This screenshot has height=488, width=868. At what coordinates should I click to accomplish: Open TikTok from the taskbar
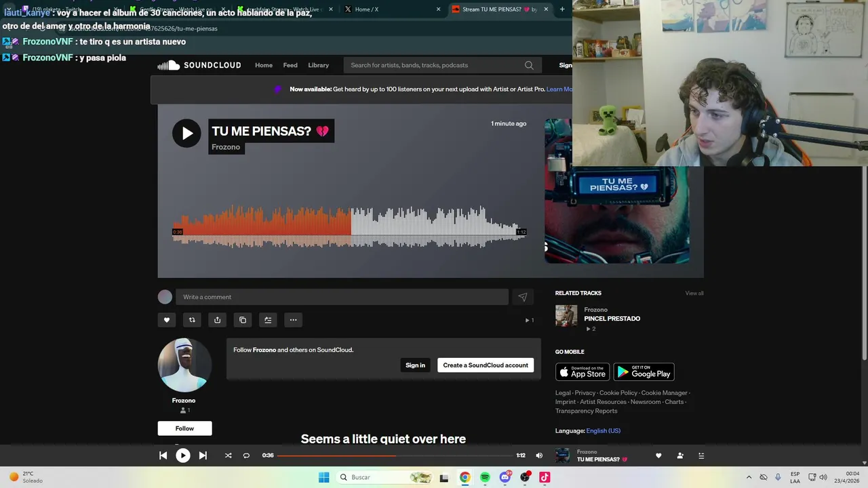click(x=545, y=477)
